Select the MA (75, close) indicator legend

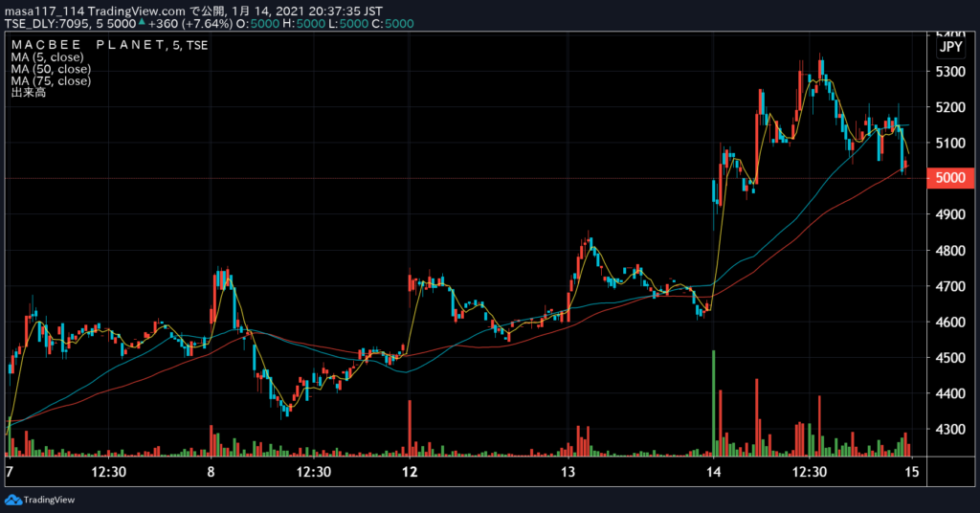pyautogui.click(x=51, y=80)
